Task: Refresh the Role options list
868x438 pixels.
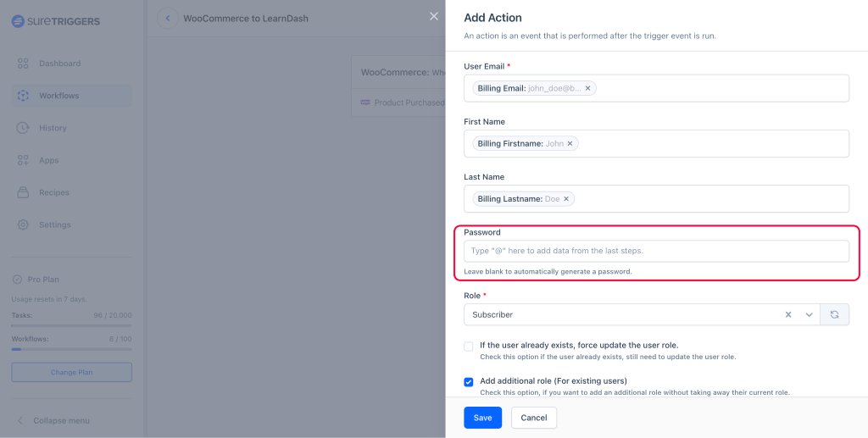Action: [x=835, y=314]
